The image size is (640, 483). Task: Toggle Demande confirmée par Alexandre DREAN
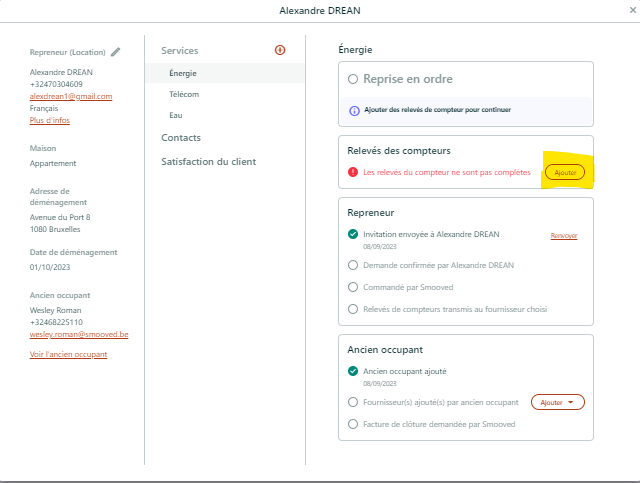tap(353, 265)
